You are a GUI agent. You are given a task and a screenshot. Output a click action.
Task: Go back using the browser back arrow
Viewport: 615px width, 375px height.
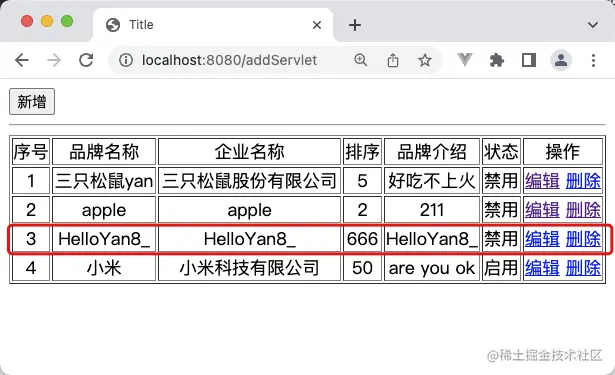[22, 60]
